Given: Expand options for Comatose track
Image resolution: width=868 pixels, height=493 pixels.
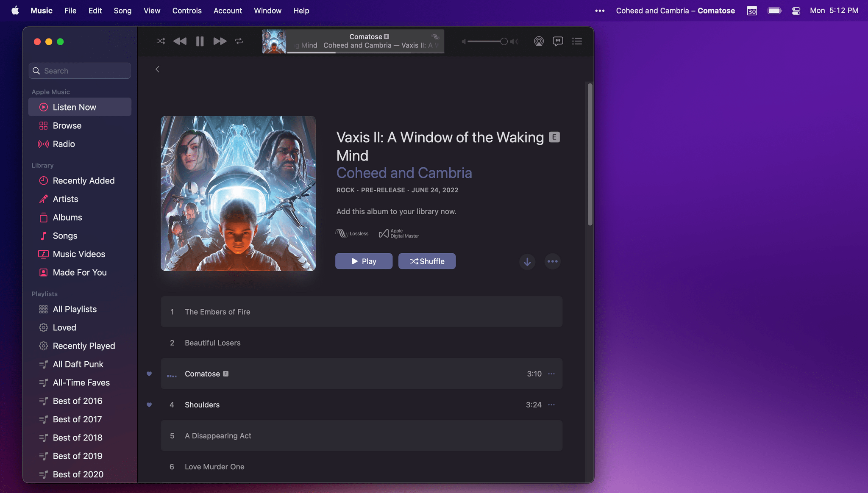Looking at the screenshot, I should point(551,373).
